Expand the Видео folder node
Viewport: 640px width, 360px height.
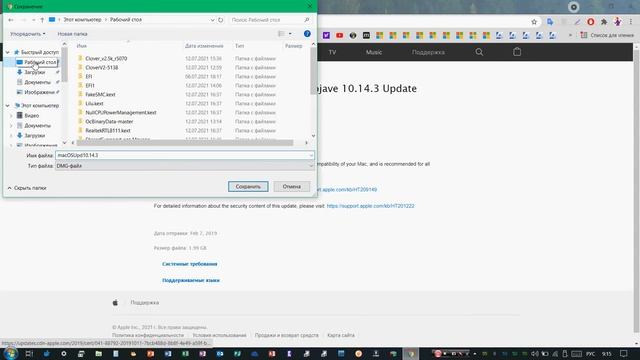pos(11,116)
